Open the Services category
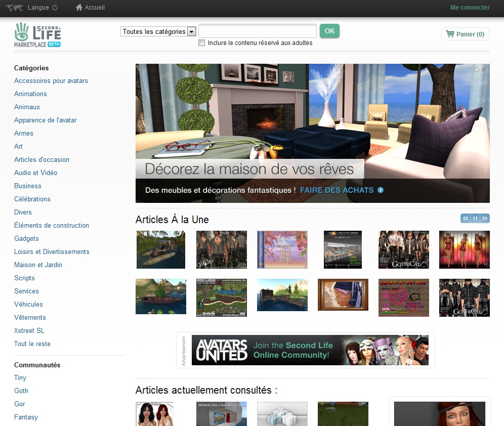 tap(26, 291)
